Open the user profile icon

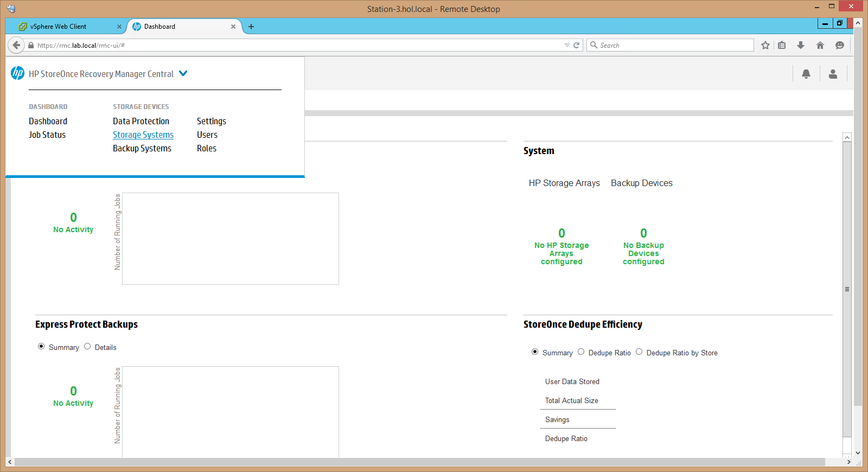coord(833,74)
